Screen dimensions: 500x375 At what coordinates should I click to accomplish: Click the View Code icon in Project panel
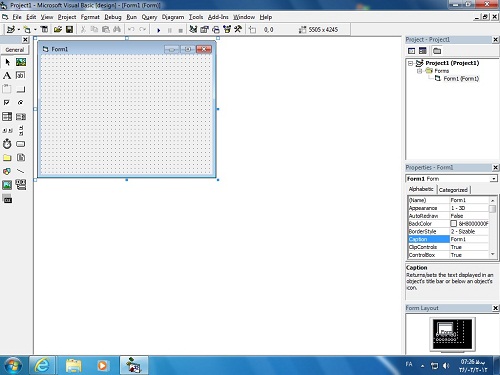point(412,51)
